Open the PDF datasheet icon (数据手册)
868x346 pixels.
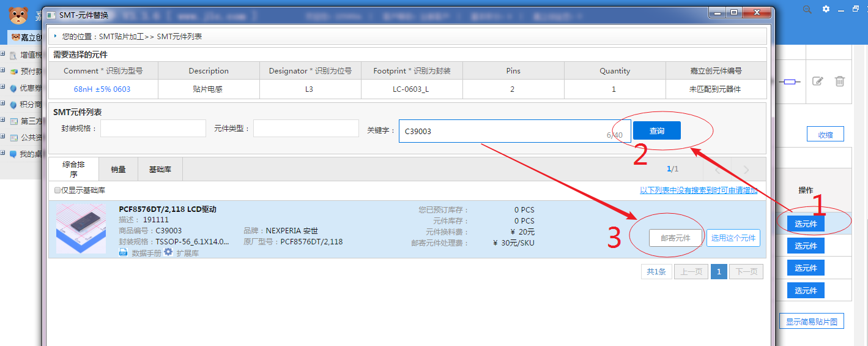point(123,252)
